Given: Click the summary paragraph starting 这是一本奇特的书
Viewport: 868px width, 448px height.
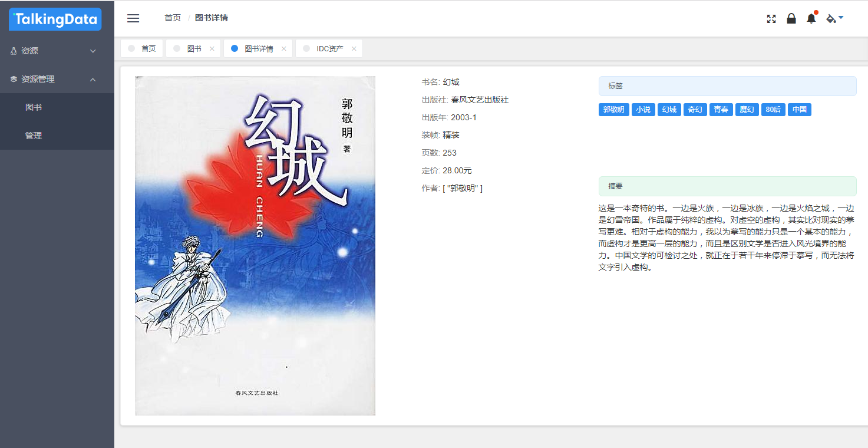Looking at the screenshot, I should (x=726, y=238).
